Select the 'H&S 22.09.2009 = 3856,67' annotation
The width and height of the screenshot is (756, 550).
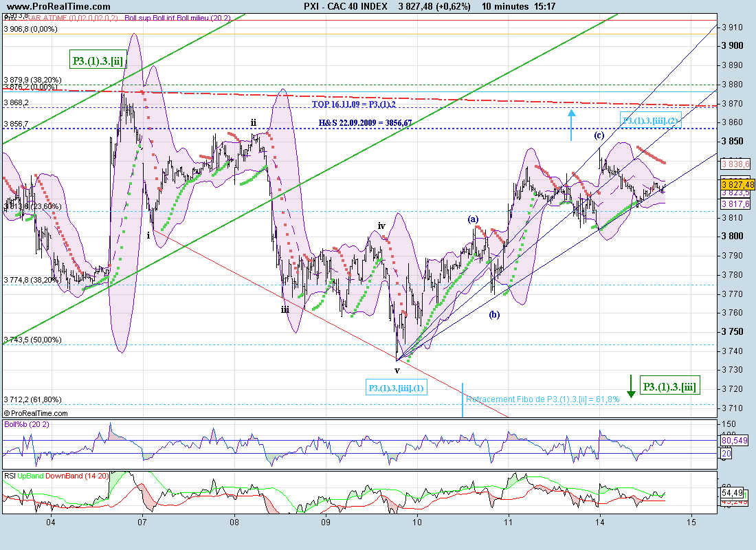point(366,123)
